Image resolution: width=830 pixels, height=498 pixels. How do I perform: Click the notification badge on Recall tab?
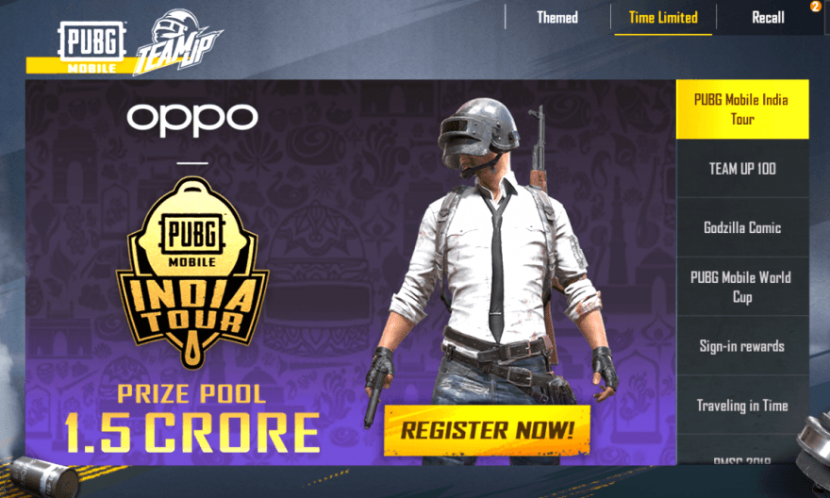coord(815,6)
